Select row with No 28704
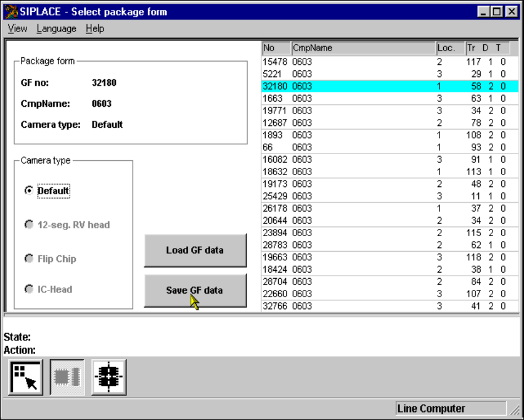The width and height of the screenshot is (524, 420). tap(390, 282)
